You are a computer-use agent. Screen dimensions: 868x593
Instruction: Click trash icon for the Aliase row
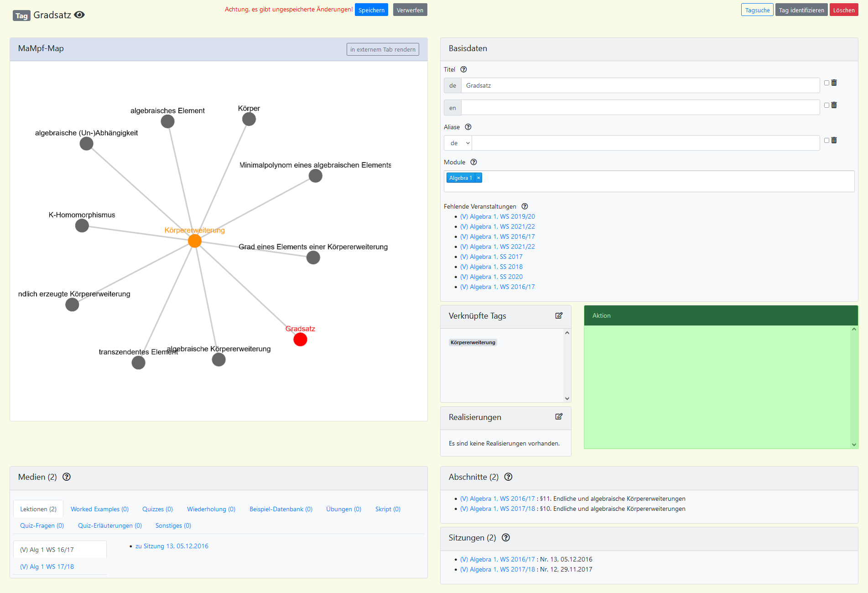[834, 140]
